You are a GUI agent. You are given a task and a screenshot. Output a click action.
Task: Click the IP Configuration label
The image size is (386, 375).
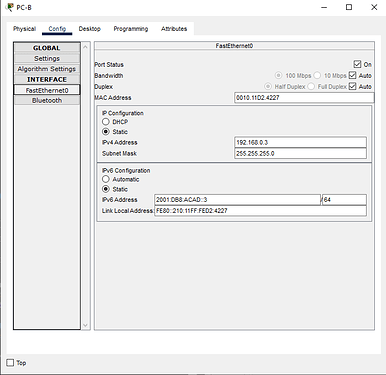(123, 113)
